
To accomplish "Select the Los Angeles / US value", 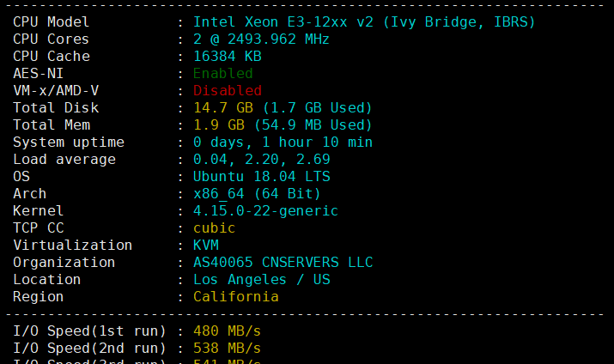I will pyautogui.click(x=261, y=280).
